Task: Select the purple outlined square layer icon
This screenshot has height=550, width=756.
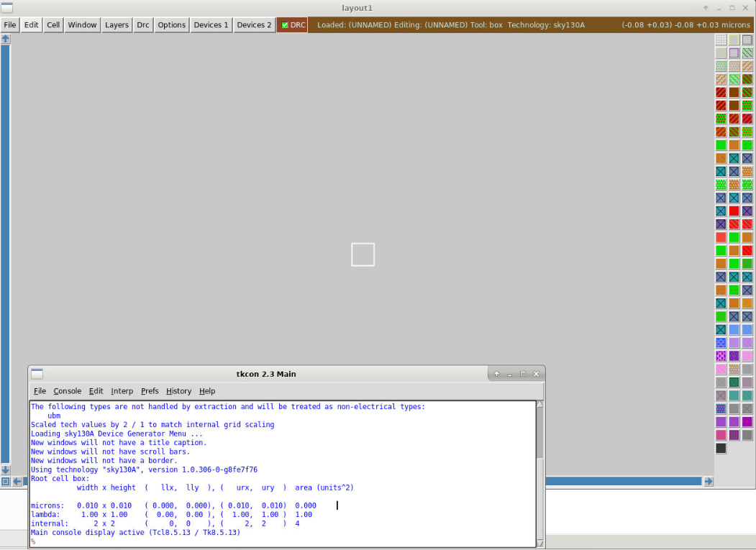Action: click(734, 52)
